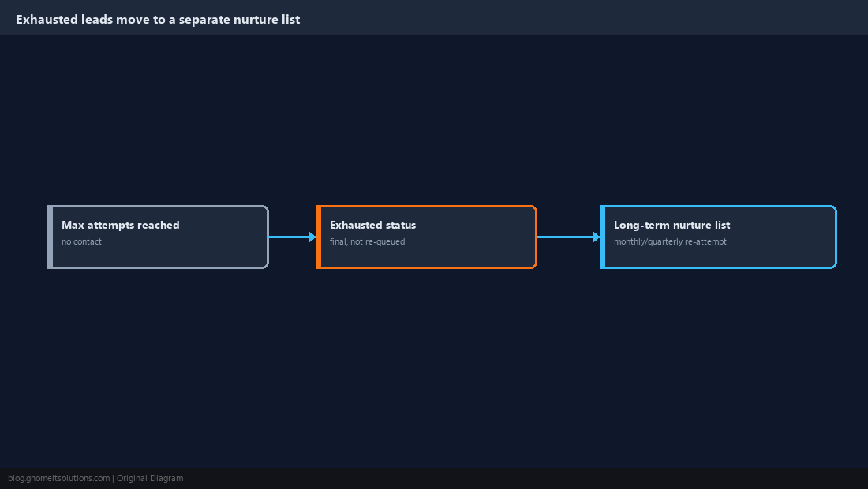Image resolution: width=868 pixels, height=489 pixels.
Task: Select the 'Long-term nurture list' heading
Action: point(672,225)
